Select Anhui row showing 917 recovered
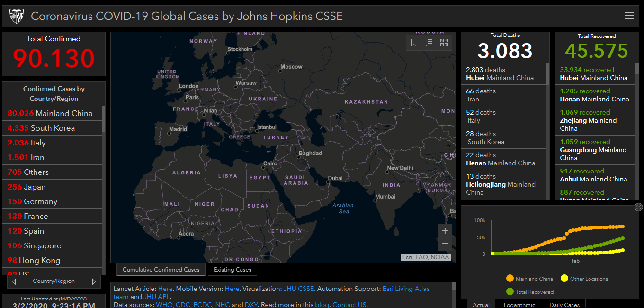This screenshot has height=308, width=644. coord(595,175)
